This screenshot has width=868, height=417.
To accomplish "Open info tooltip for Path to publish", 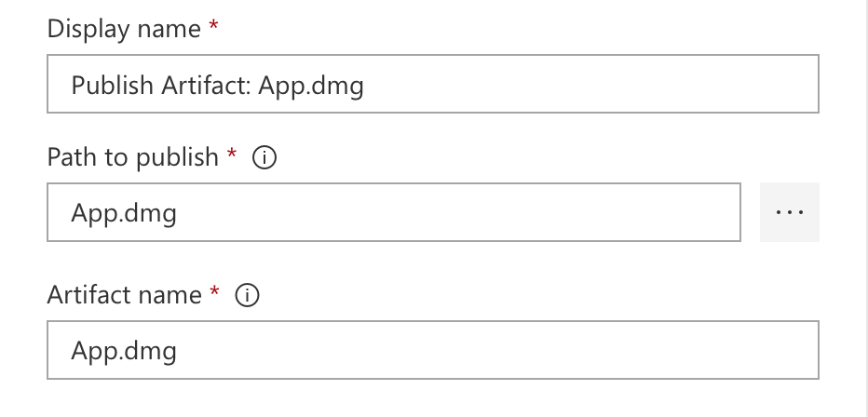I will pyautogui.click(x=264, y=157).
